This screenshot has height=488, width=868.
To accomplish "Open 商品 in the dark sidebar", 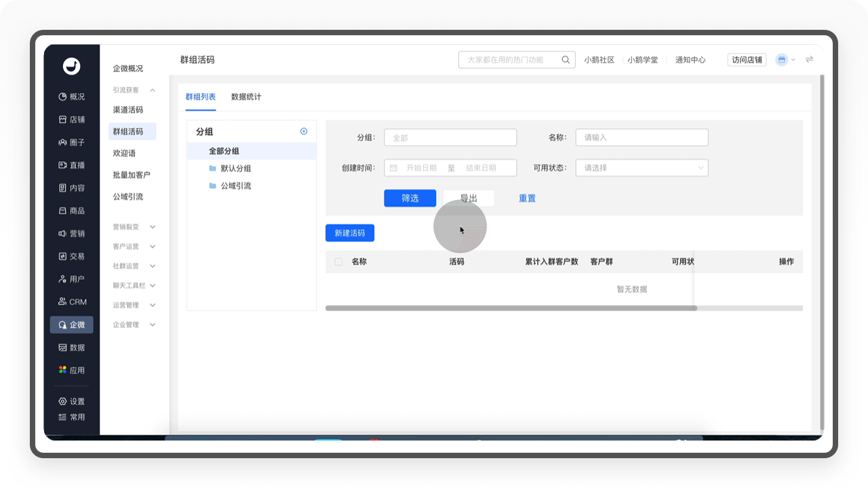I will pyautogui.click(x=71, y=211).
